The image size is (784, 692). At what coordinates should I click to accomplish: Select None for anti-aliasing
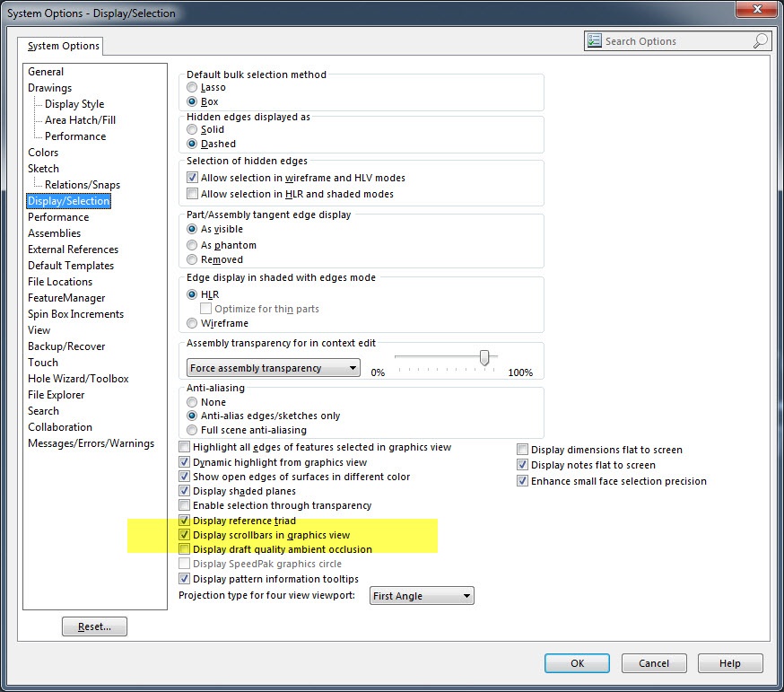192,402
